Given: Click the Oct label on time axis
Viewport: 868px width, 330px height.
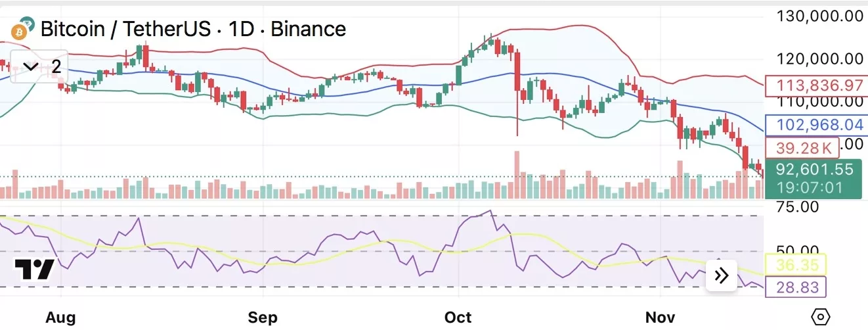Looking at the screenshot, I should pos(458,318).
